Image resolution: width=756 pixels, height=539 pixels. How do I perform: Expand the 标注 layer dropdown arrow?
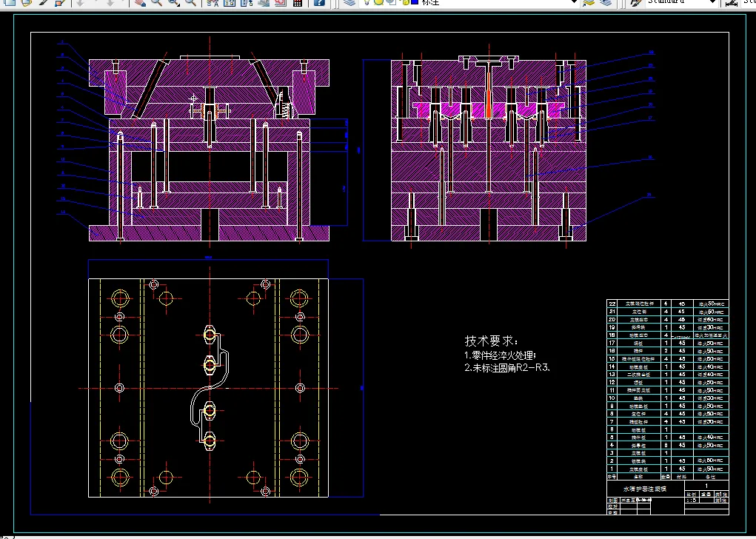pyautogui.click(x=574, y=2)
